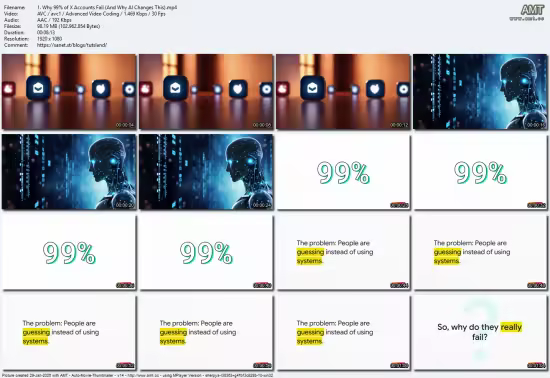Open the bottom-row 'The problem' thumbnail, first column
This screenshot has height=378, width=550.
point(69,333)
